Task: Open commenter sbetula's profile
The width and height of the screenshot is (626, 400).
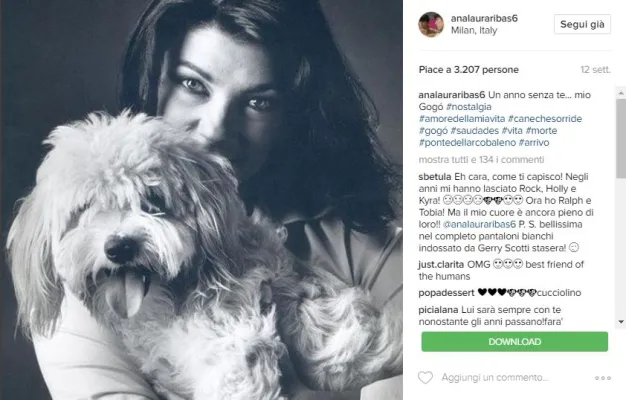Action: [x=435, y=177]
